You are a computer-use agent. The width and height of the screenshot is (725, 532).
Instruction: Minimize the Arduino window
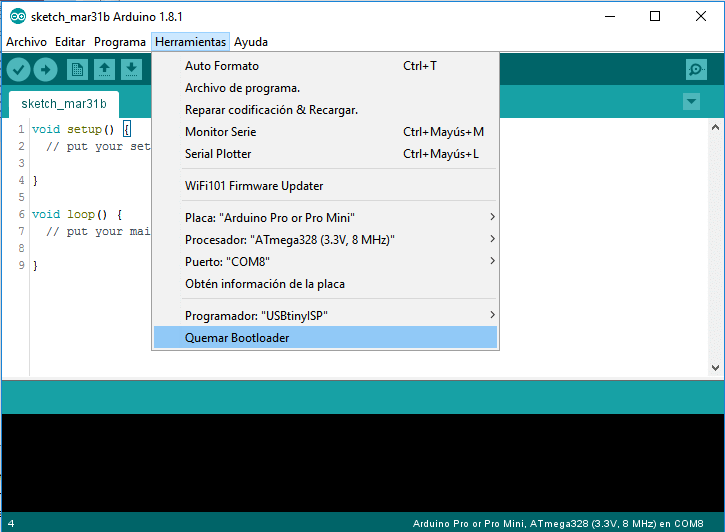610,17
